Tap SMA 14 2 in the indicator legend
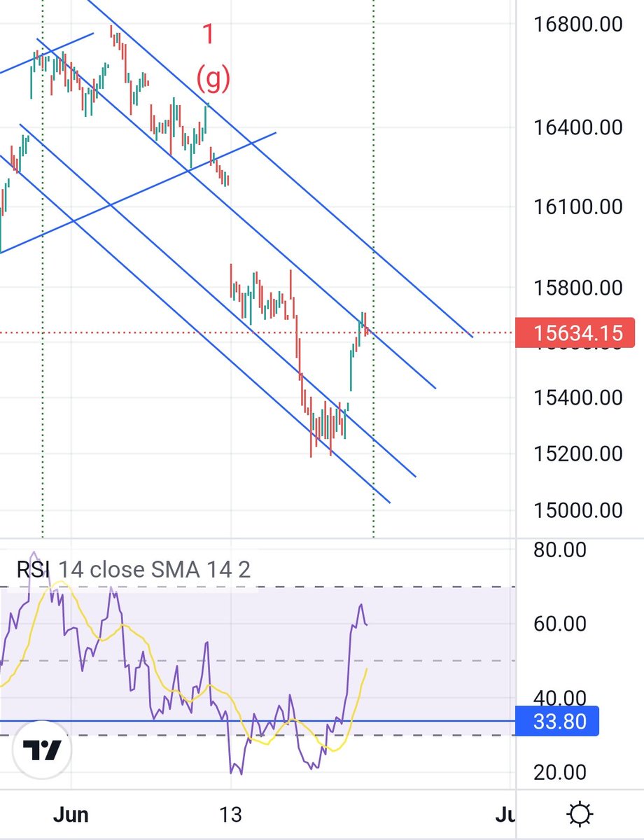The height and width of the screenshot is (840, 644). pyautogui.click(x=203, y=569)
